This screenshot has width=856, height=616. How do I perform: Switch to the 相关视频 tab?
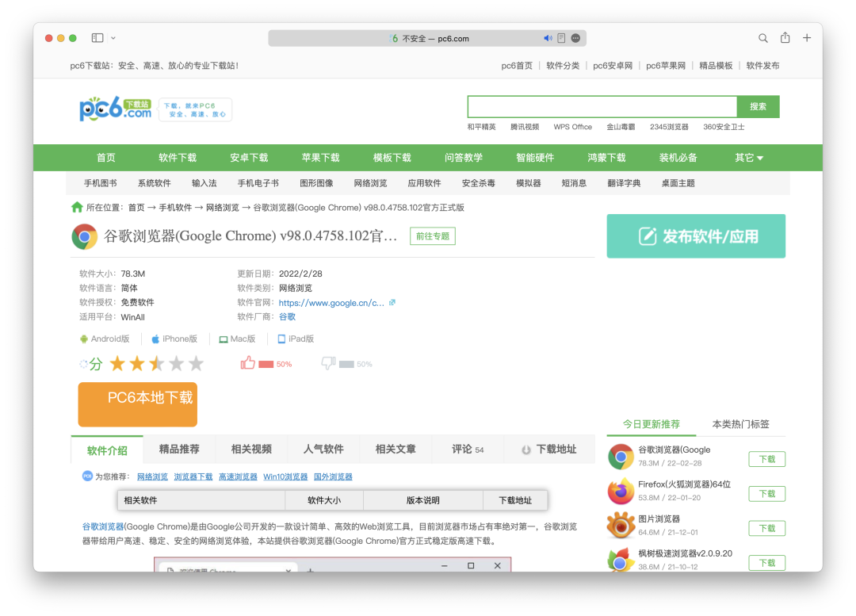pos(251,449)
